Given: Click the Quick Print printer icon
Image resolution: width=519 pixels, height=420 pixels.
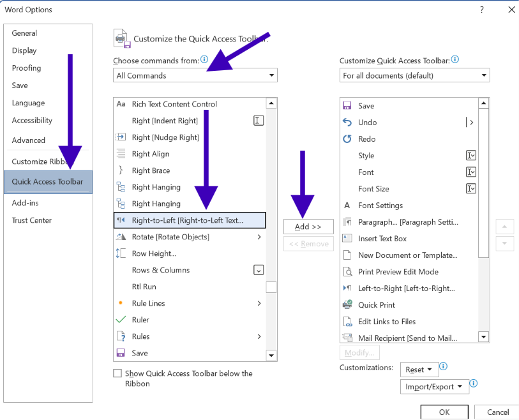Looking at the screenshot, I should tap(347, 304).
